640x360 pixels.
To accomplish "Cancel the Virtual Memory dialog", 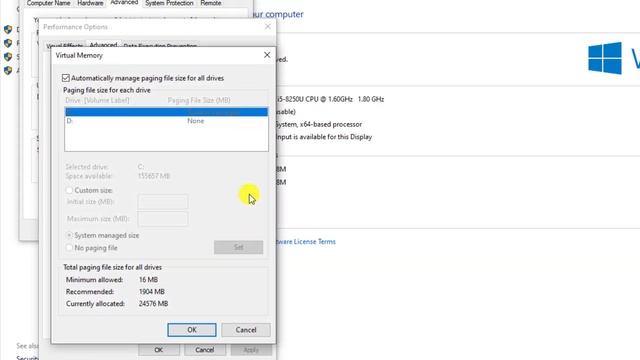I will pyautogui.click(x=246, y=330).
